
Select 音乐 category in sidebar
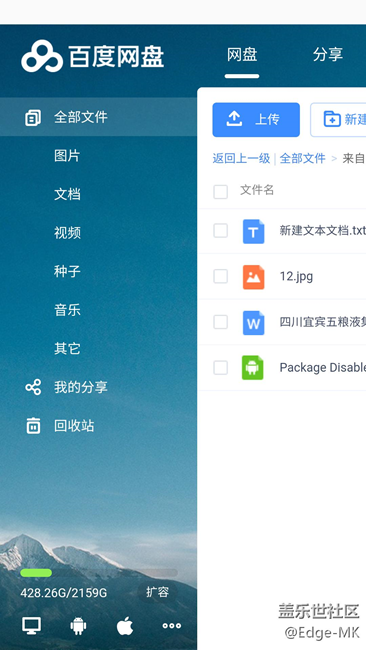coord(67,310)
